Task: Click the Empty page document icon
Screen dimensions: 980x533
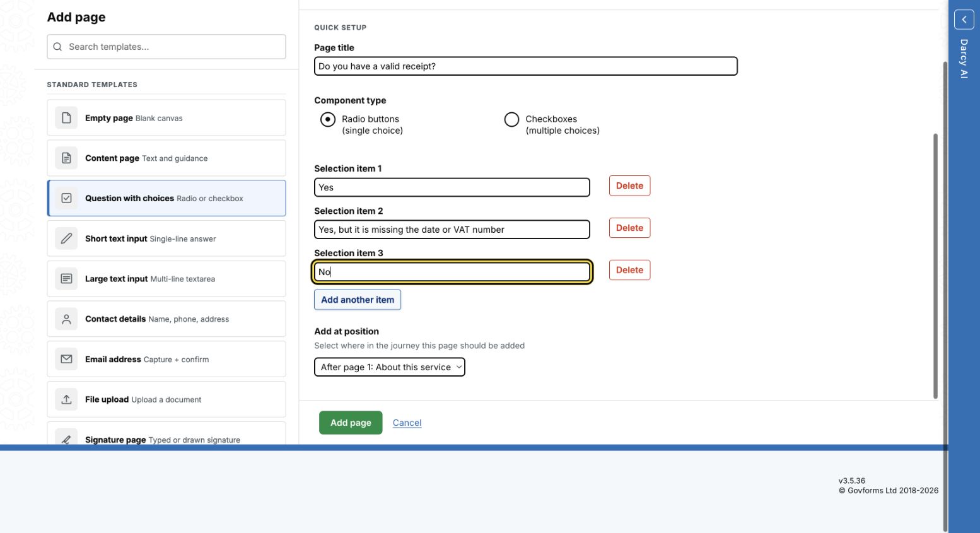Action: (66, 118)
